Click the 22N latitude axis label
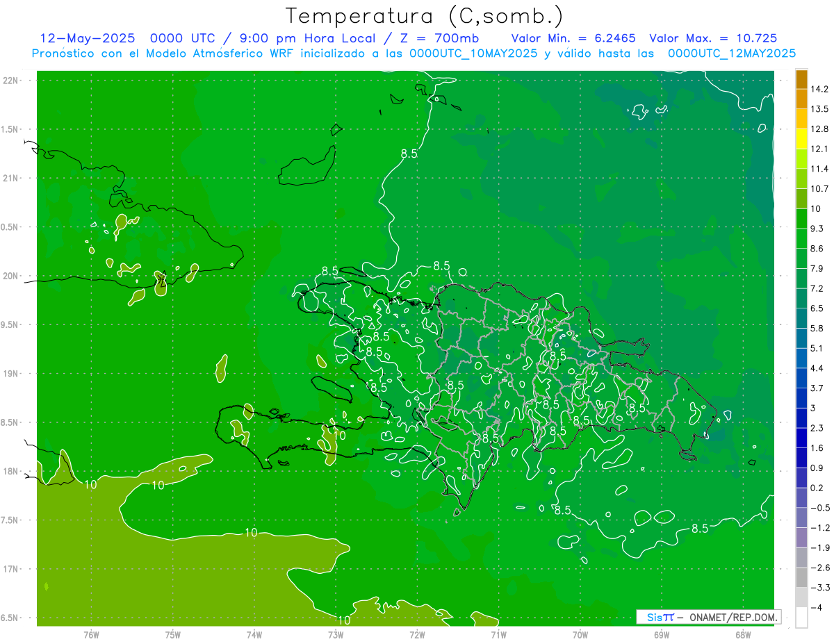This screenshot has width=834, height=644. 10,81
